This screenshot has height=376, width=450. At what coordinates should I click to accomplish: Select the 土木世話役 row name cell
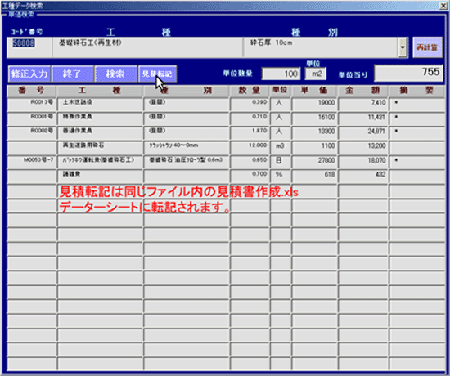tap(100, 104)
